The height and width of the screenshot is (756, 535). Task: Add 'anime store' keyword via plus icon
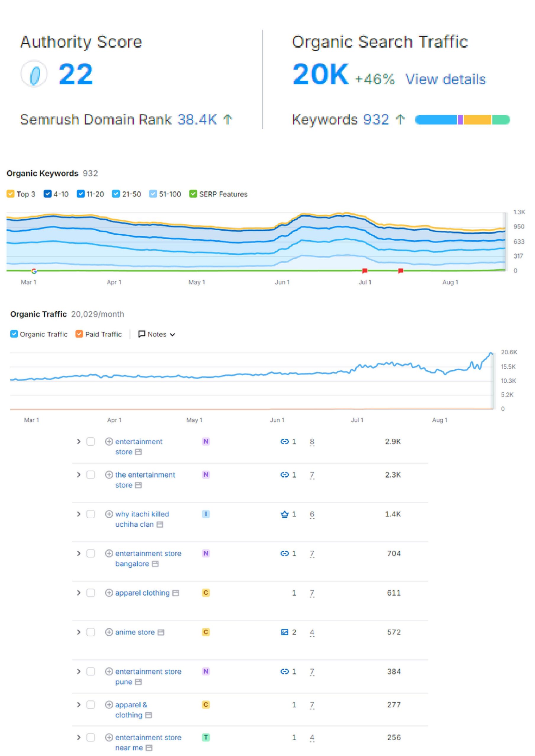pyautogui.click(x=109, y=632)
